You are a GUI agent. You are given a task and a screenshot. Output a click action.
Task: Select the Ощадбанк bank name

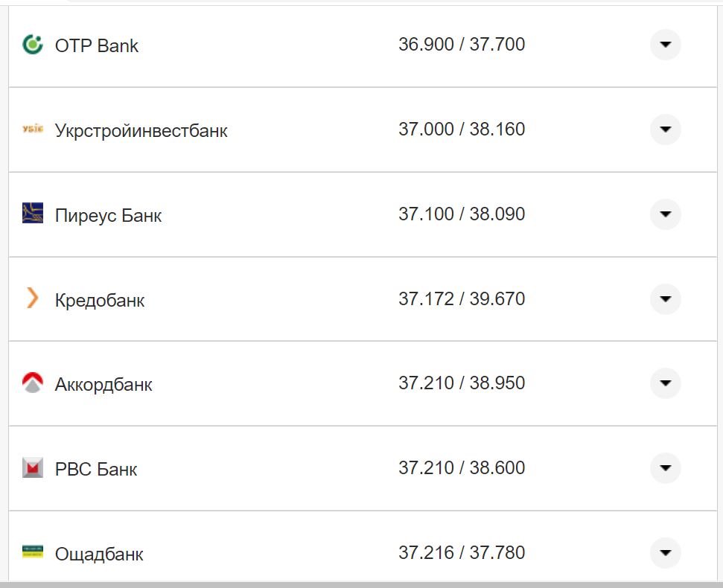coord(99,555)
